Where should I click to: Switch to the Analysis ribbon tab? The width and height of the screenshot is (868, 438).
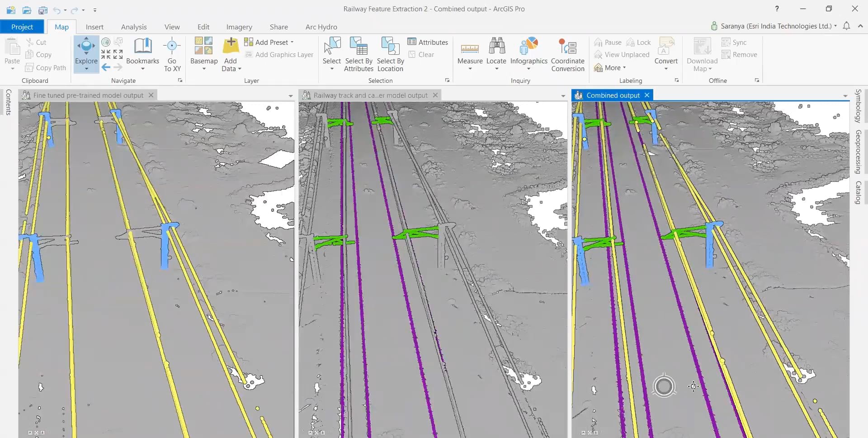[x=134, y=27]
